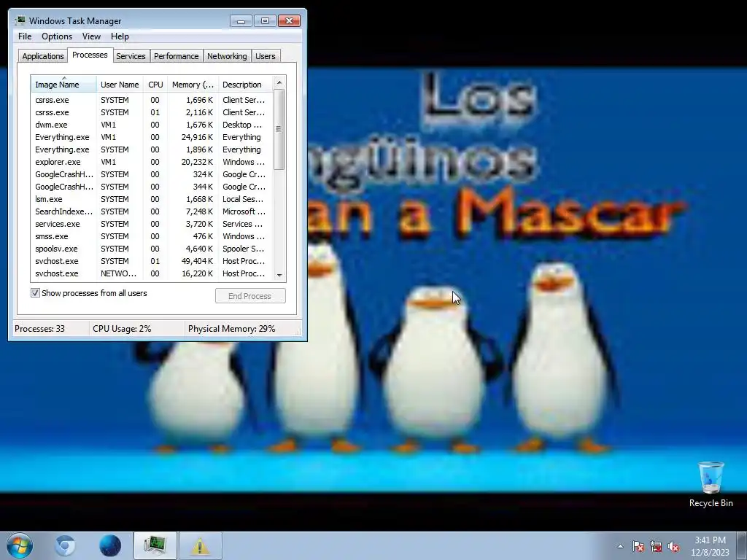Click CPU Usage: 2% status entry

coord(136,329)
